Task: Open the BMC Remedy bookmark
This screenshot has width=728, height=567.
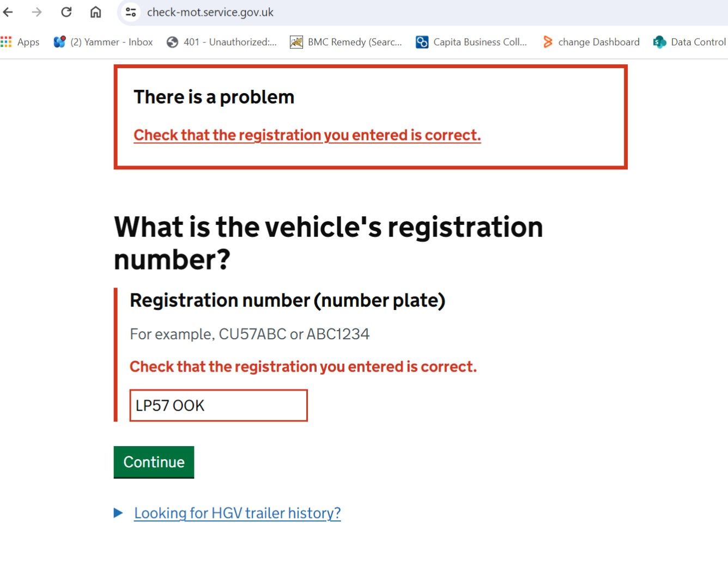Action: pos(345,42)
